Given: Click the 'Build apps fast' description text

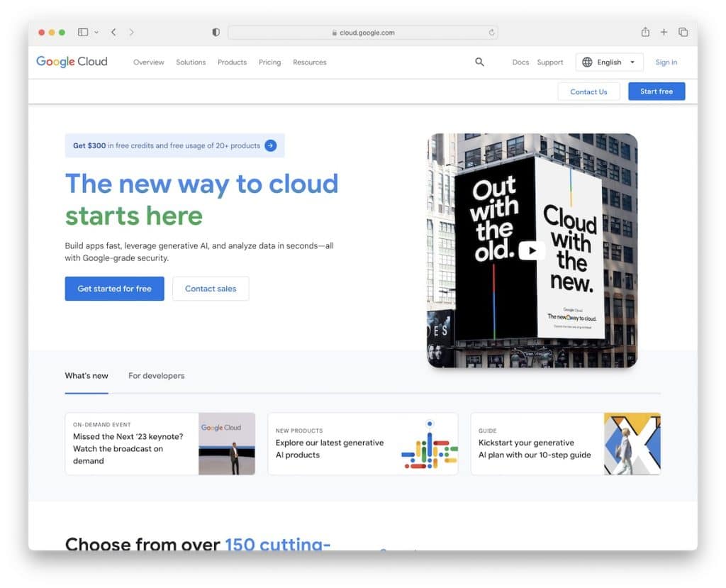Looking at the screenshot, I should (199, 252).
